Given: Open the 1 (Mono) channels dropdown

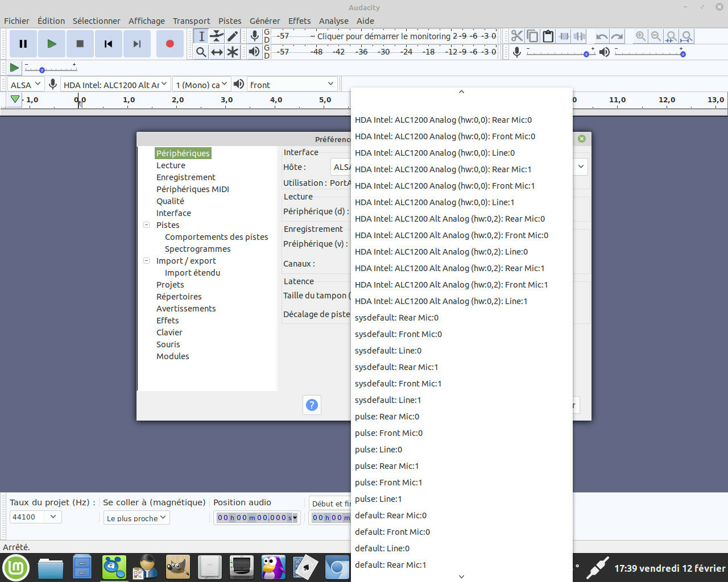Looking at the screenshot, I should coord(201,85).
